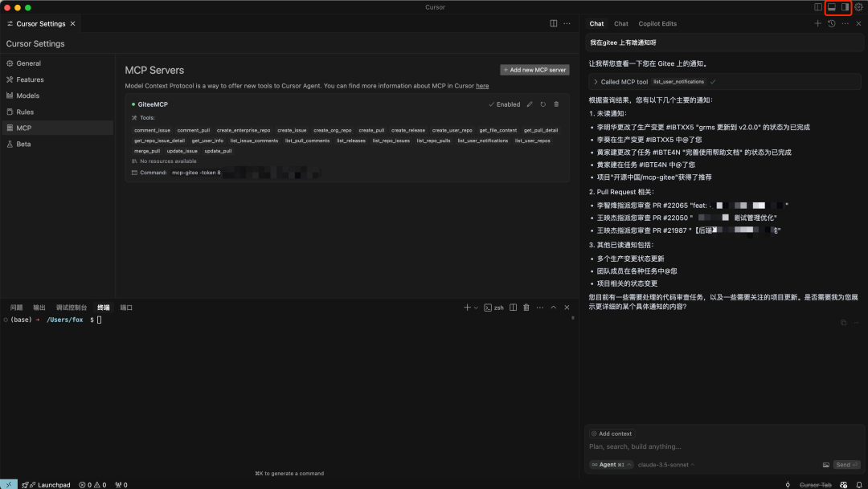Click Add context button
This screenshot has height=489, width=868.
612,434
